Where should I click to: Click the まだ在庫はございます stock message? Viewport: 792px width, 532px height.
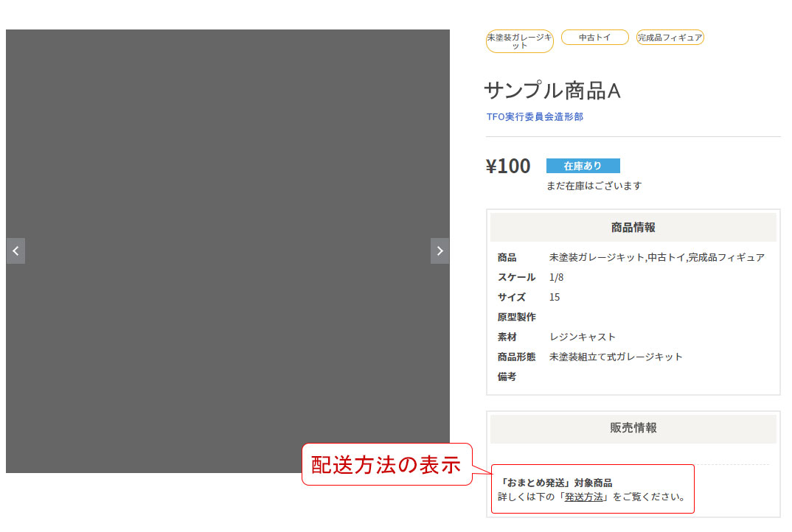594,186
